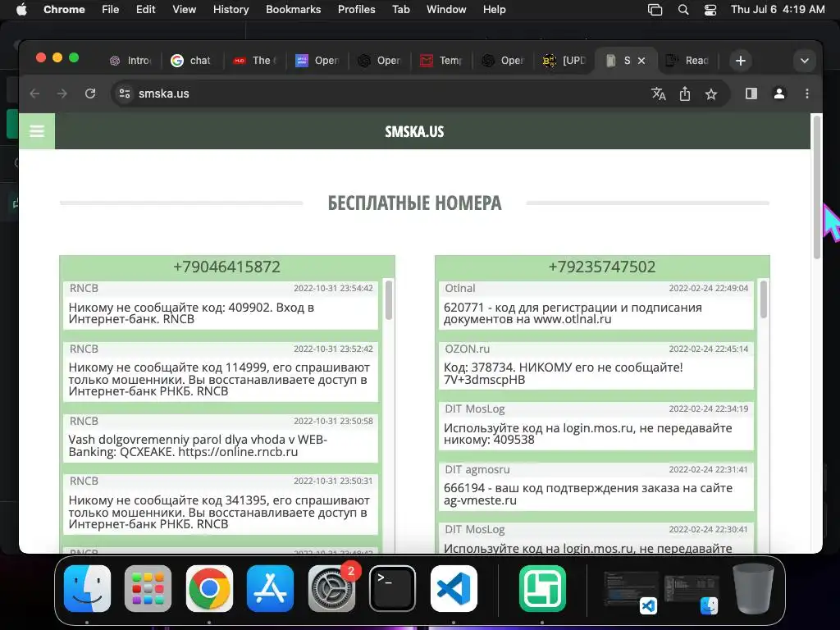Open minimized VS Code window thumbnail
840x630 pixels.
[631, 591]
